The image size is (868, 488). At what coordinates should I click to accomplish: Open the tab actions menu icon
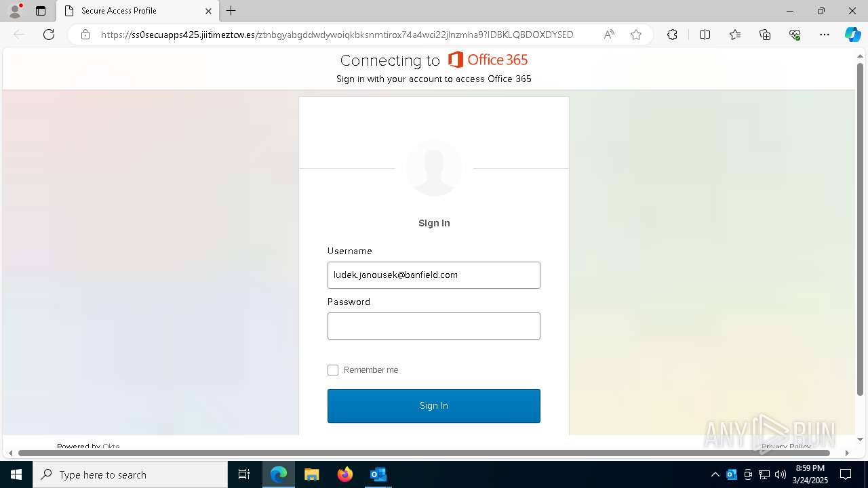click(x=41, y=11)
